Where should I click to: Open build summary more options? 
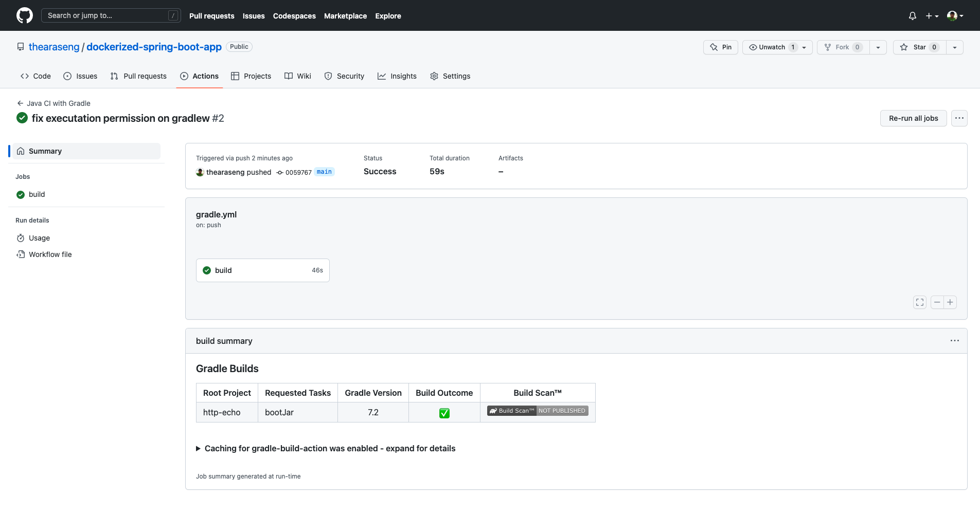tap(955, 341)
